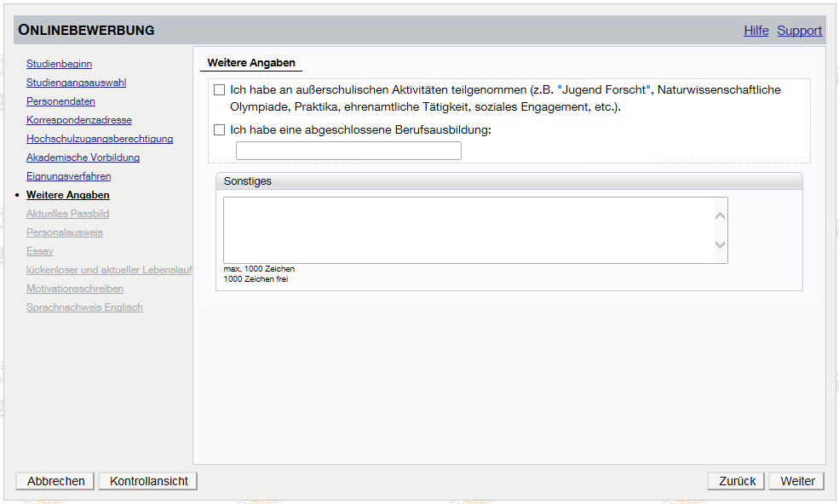Open the Hilfe link

(x=756, y=31)
